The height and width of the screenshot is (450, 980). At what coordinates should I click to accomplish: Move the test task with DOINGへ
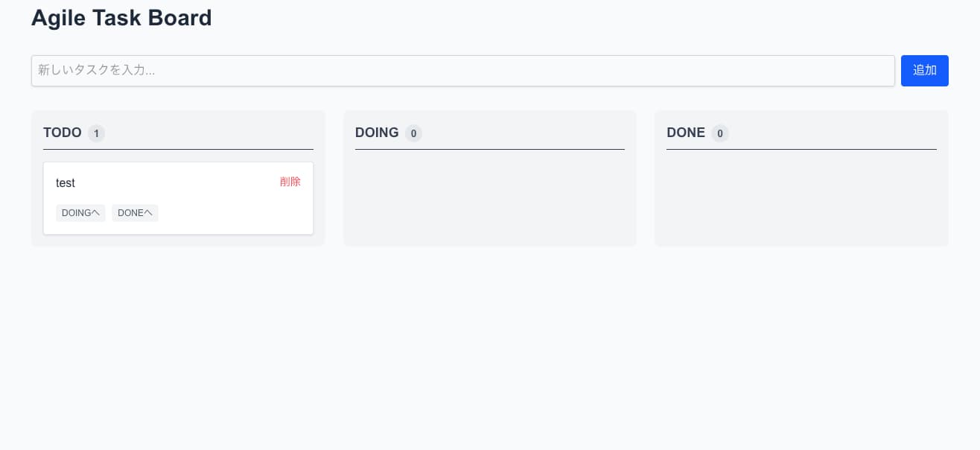(80, 213)
